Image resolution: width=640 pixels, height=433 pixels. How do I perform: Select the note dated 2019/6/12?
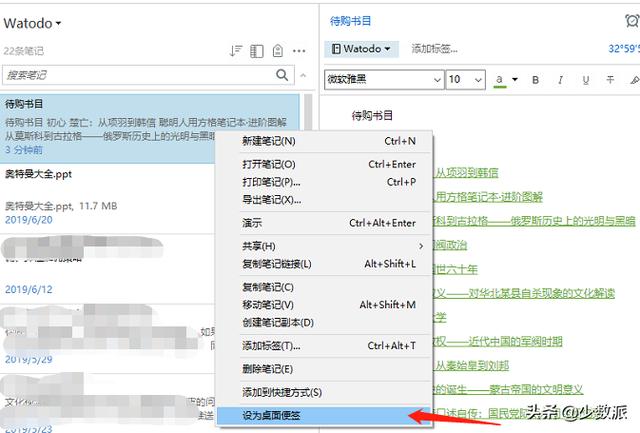[x=108, y=269]
